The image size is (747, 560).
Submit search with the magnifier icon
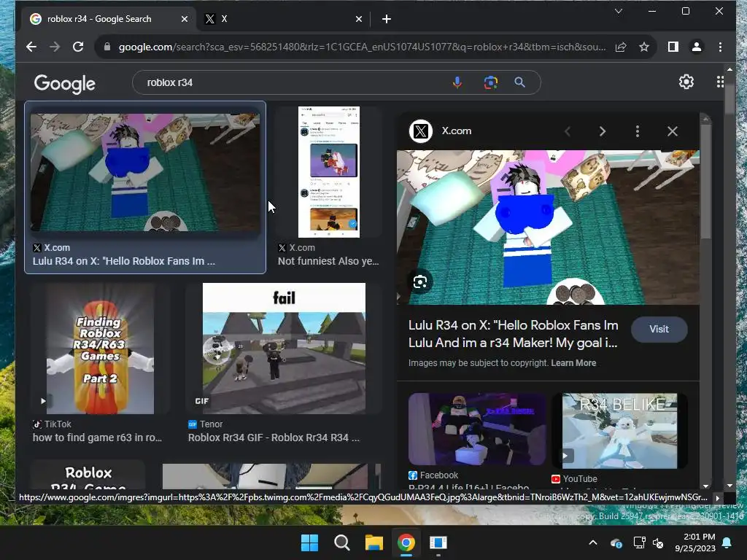point(519,82)
